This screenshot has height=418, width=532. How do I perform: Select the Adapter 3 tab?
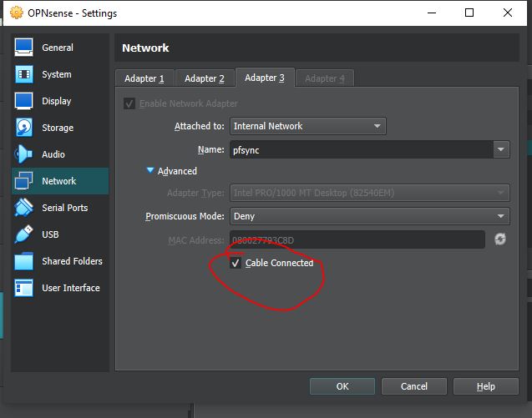pos(265,78)
